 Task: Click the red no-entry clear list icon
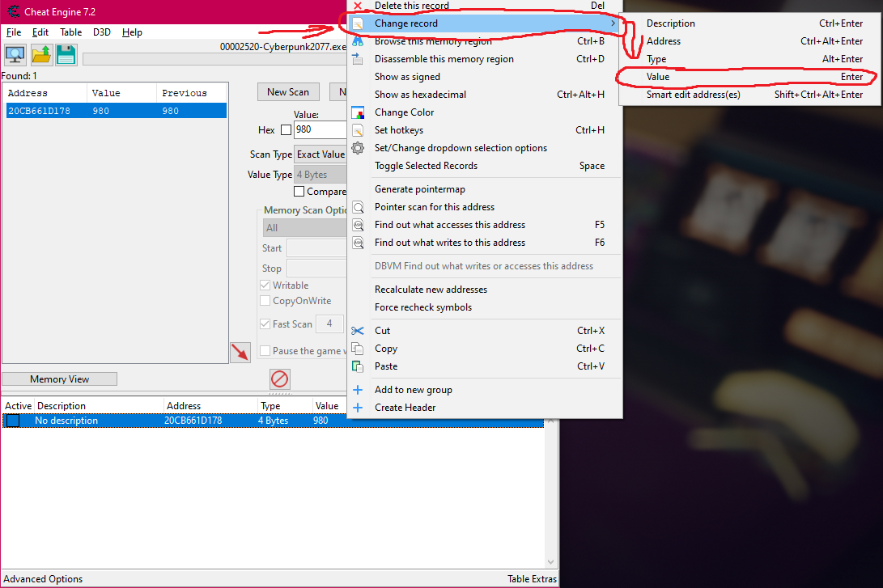[x=280, y=379]
